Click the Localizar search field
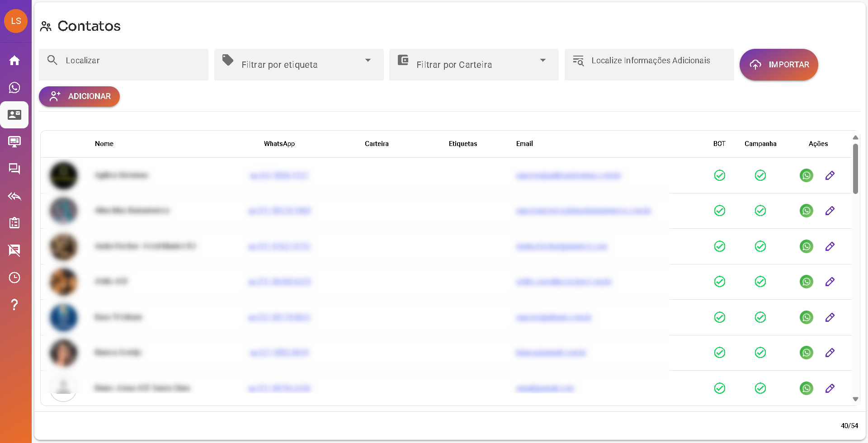Viewport: 868px width, 443px height. pos(131,61)
